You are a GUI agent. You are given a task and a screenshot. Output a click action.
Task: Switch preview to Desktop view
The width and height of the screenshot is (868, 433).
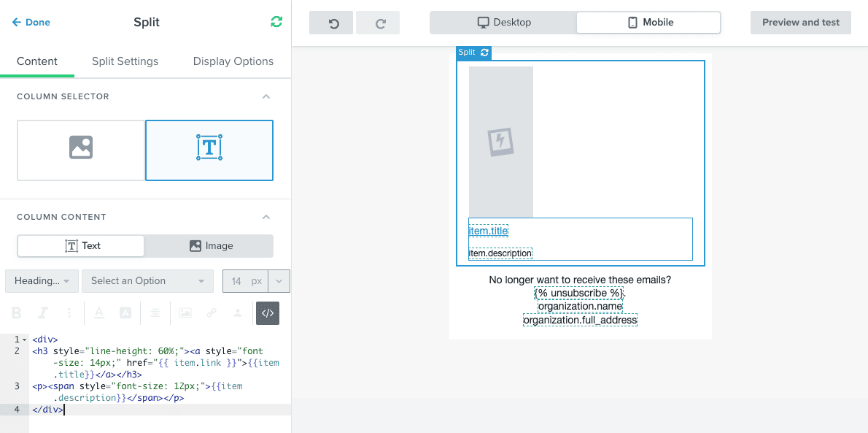(503, 23)
